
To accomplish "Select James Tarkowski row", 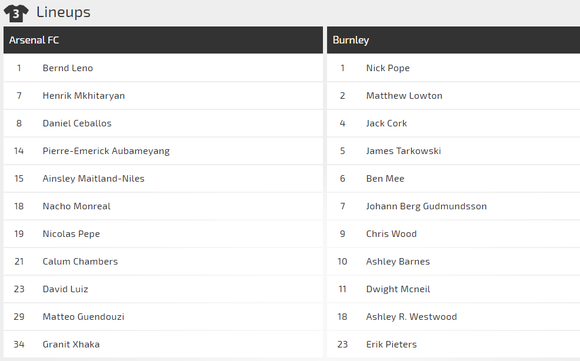I will point(453,151).
